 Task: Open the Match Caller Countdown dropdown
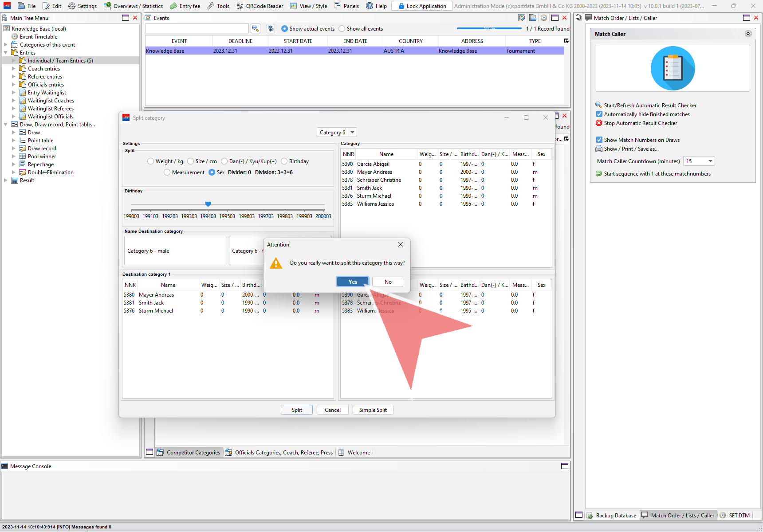click(710, 161)
